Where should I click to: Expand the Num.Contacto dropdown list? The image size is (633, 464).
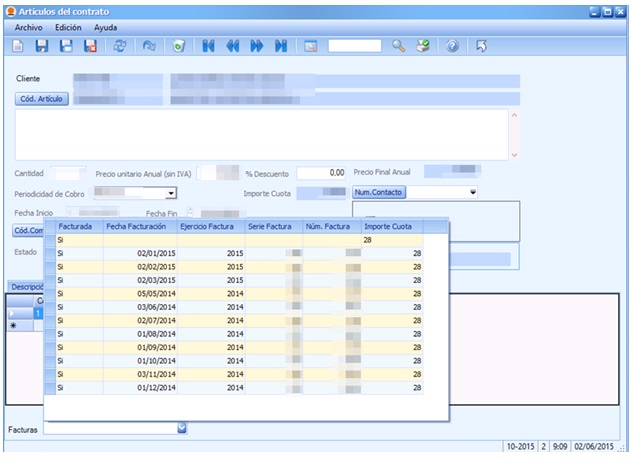point(472,192)
